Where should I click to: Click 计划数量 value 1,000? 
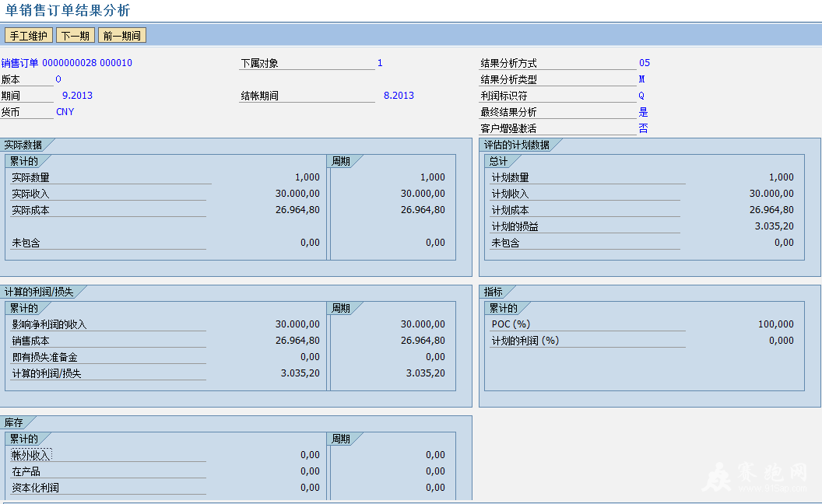click(781, 177)
